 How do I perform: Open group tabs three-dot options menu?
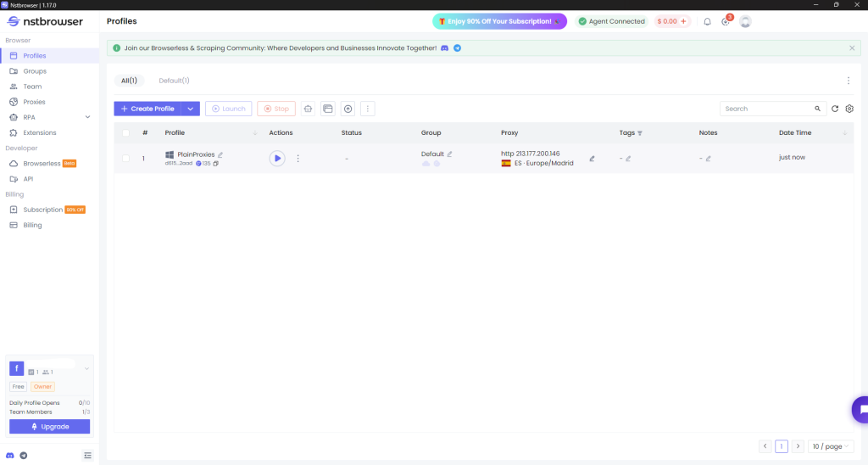[x=848, y=81]
